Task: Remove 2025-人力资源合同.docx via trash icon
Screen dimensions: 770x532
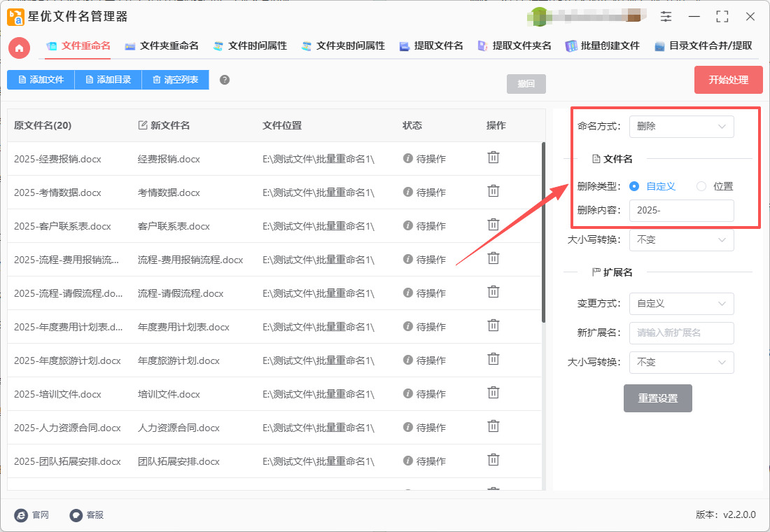Action: [x=493, y=426]
